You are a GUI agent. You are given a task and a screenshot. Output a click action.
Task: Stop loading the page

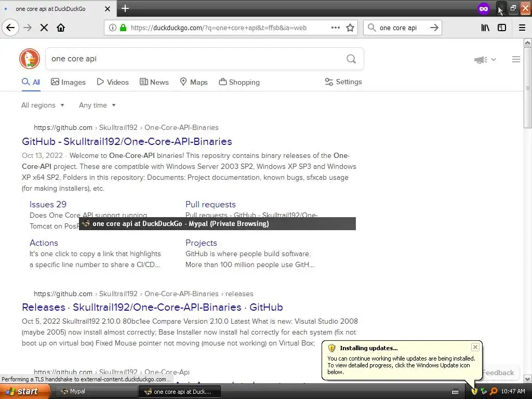[x=44, y=28]
